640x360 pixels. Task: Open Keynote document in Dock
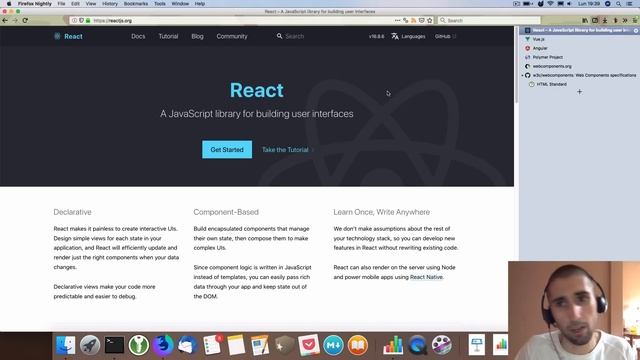[x=476, y=345]
